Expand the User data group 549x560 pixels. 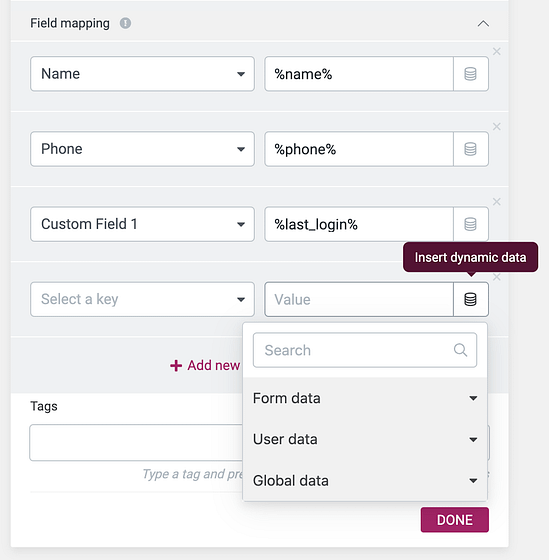(365, 439)
